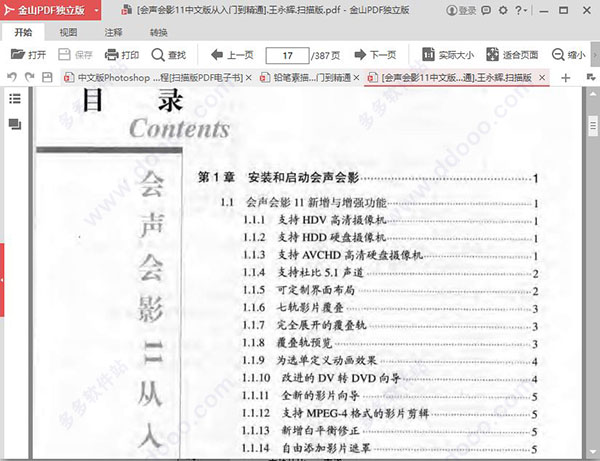Click the 登录 login icon

pos(461,10)
